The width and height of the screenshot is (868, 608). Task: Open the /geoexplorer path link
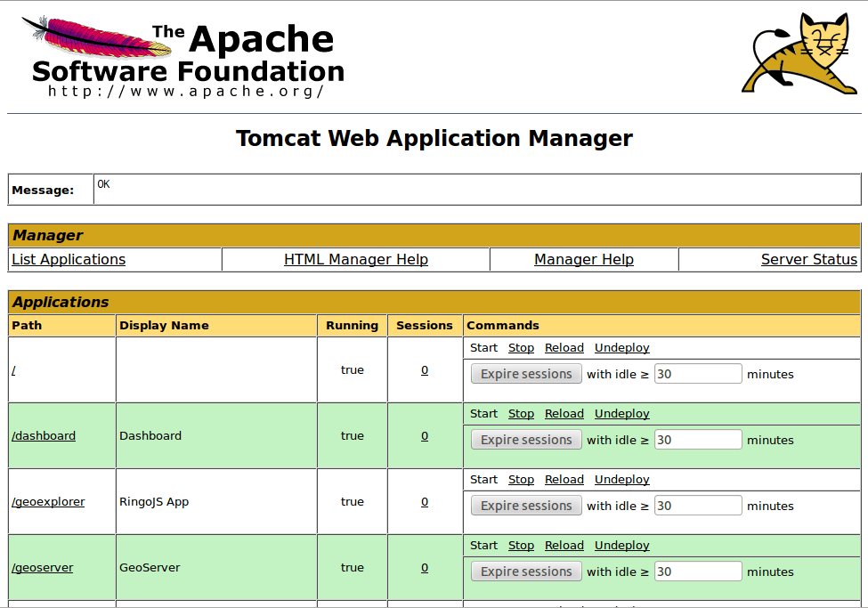tap(46, 501)
